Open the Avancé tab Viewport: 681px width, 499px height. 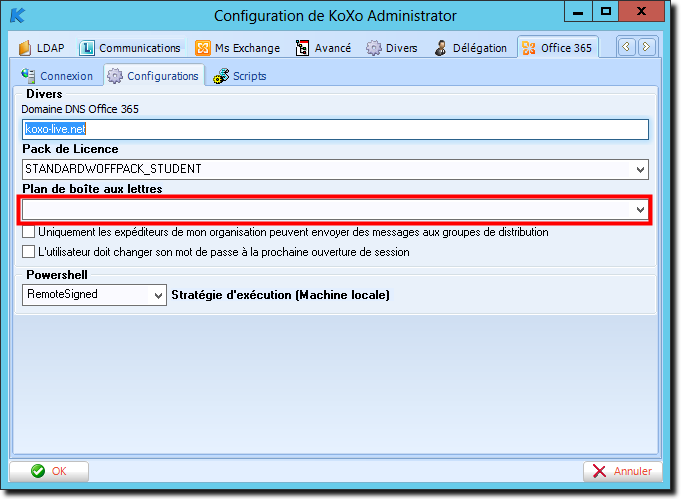pos(324,48)
